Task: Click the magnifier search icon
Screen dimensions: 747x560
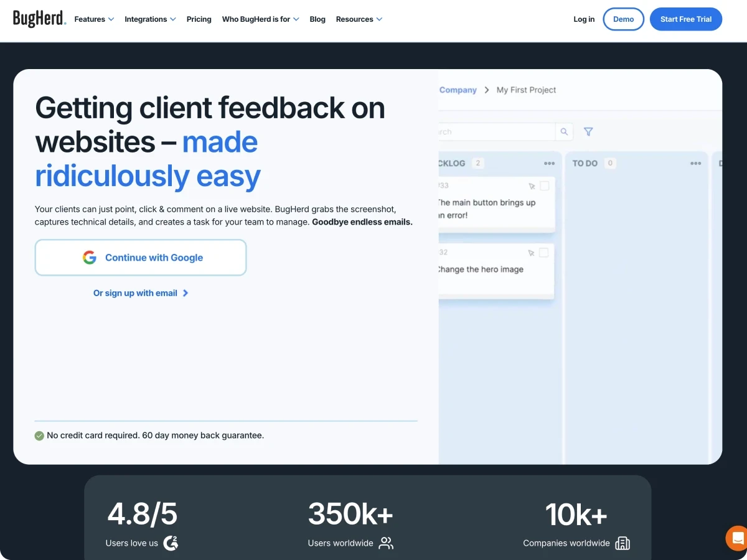Action: tap(564, 132)
